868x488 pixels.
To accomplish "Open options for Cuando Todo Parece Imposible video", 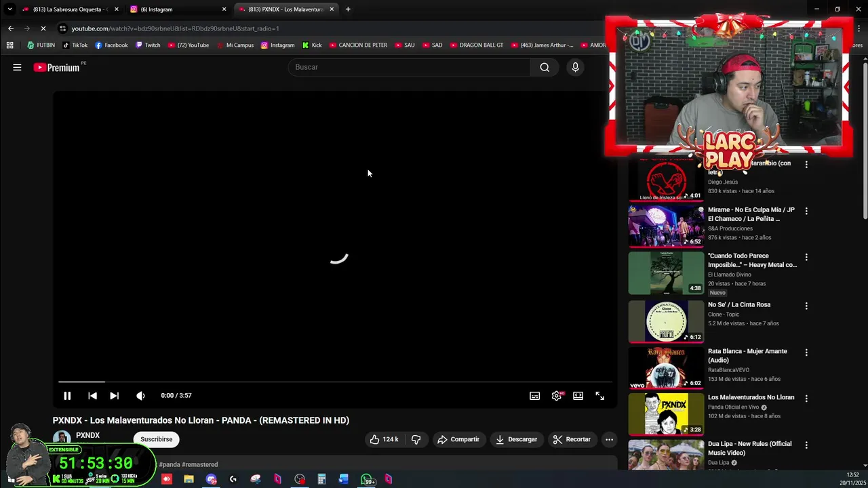I will [x=806, y=257].
